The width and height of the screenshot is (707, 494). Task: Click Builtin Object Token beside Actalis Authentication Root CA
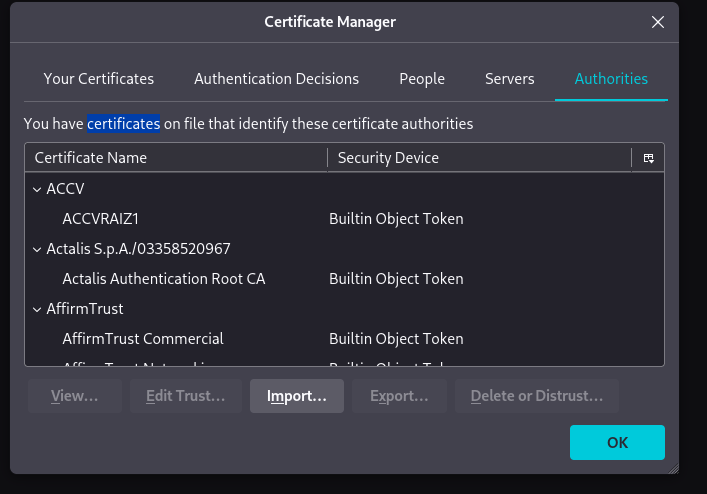click(x=396, y=279)
